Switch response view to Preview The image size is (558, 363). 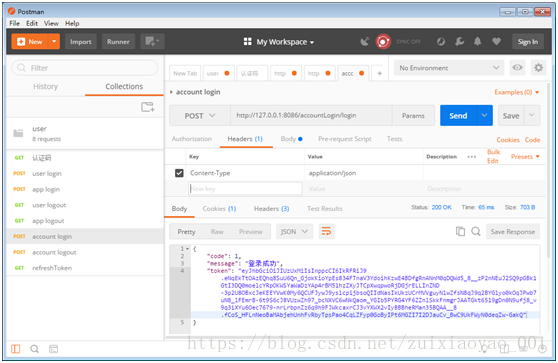click(251, 232)
